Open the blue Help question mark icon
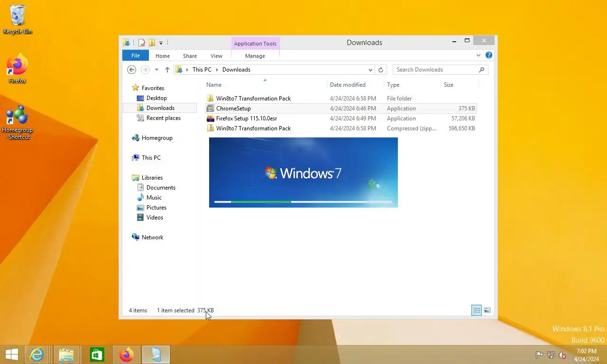607x364 pixels. pyautogui.click(x=489, y=55)
